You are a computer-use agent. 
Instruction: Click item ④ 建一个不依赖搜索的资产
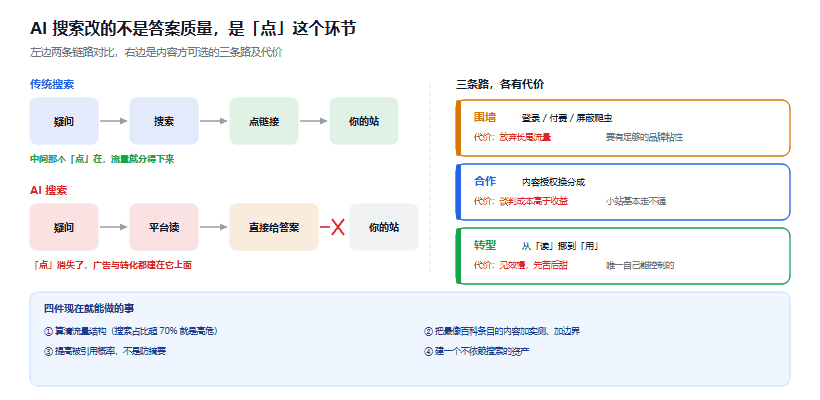pyautogui.click(x=477, y=351)
